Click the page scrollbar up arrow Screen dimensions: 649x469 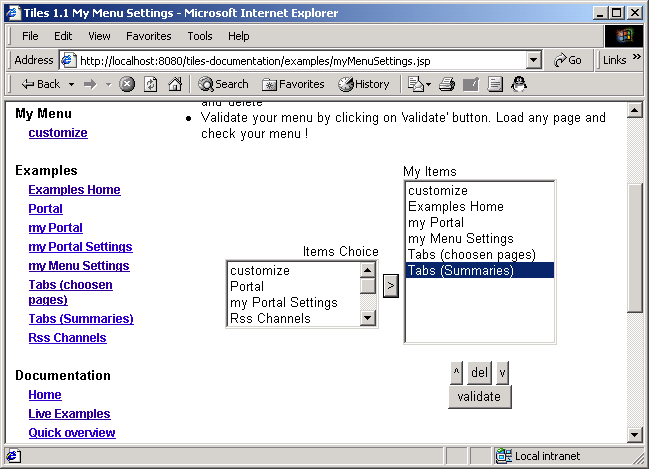click(635, 111)
